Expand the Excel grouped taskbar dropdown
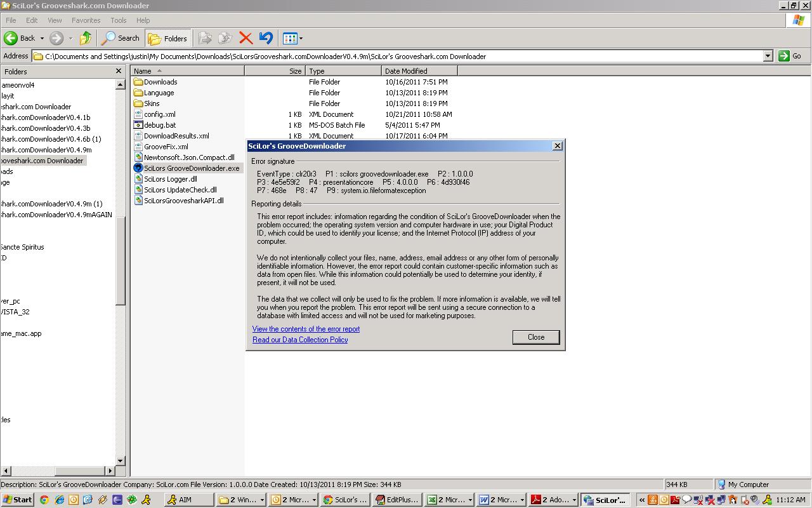 point(470,500)
